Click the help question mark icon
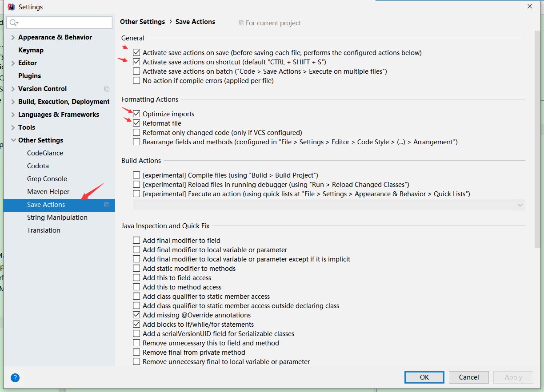The image size is (544, 392). coord(15,378)
